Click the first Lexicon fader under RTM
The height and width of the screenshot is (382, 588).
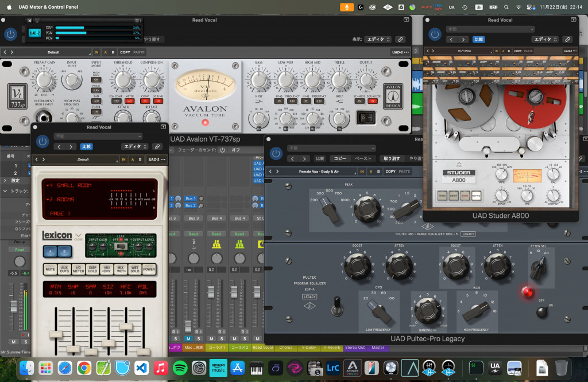(55, 334)
